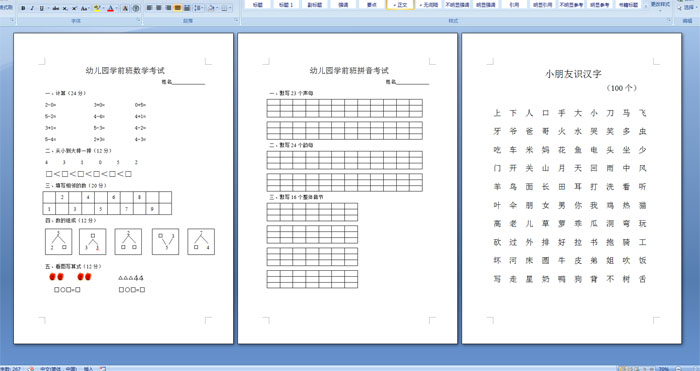Open the 更改样式 button

pos(660,5)
